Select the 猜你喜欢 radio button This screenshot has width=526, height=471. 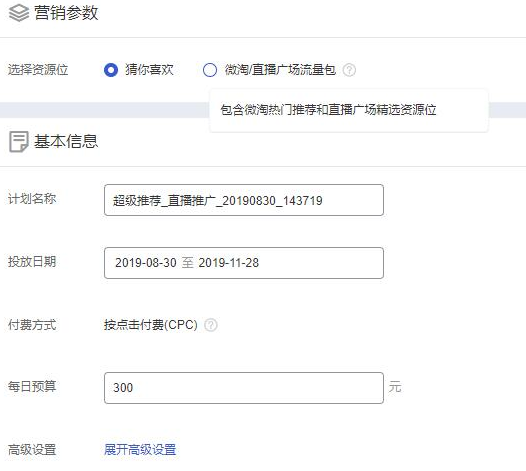[111, 70]
